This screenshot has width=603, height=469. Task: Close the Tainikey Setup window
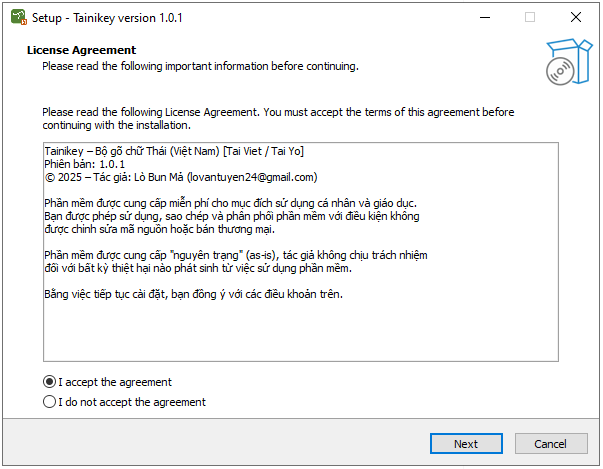pyautogui.click(x=576, y=17)
